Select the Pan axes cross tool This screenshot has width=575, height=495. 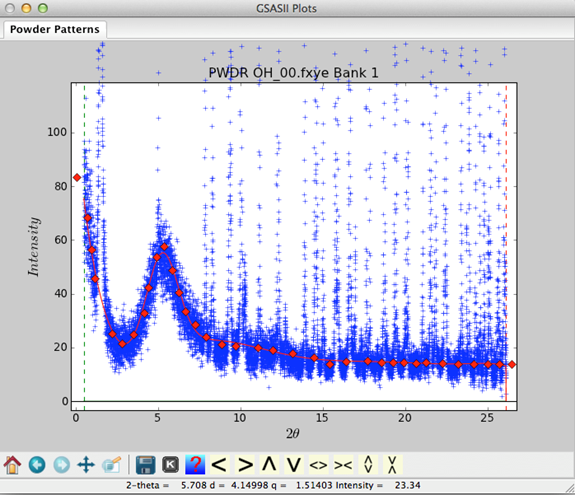click(86, 465)
